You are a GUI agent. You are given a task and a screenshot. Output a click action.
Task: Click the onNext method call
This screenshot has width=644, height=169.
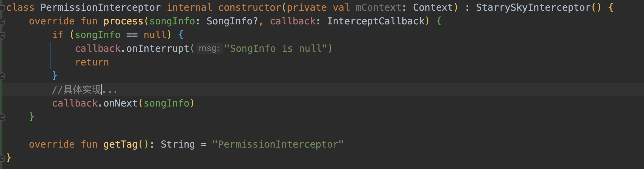(x=120, y=103)
